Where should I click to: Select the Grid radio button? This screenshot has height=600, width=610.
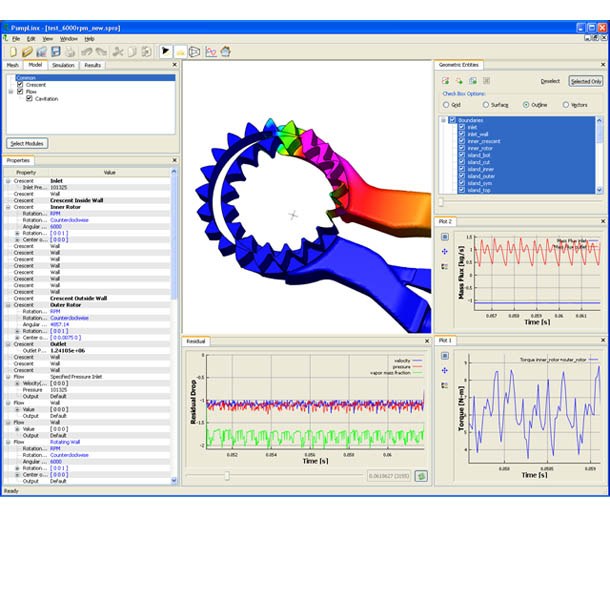point(446,105)
